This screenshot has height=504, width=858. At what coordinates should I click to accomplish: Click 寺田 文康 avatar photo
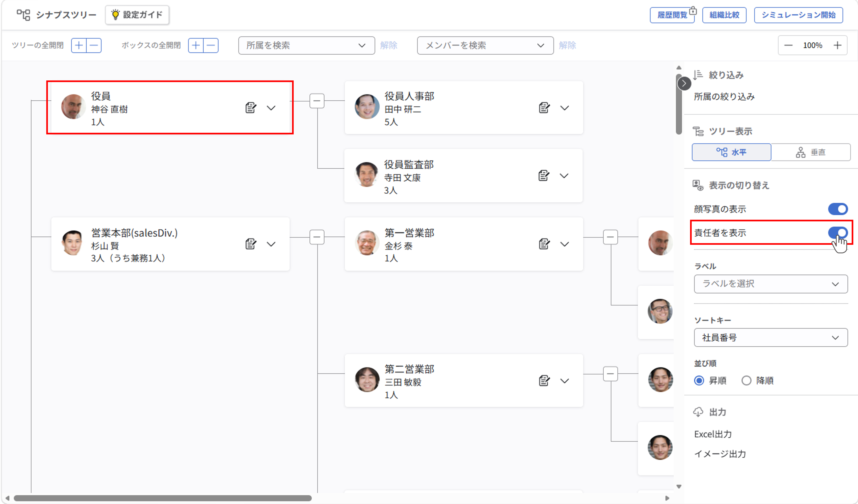[367, 175]
